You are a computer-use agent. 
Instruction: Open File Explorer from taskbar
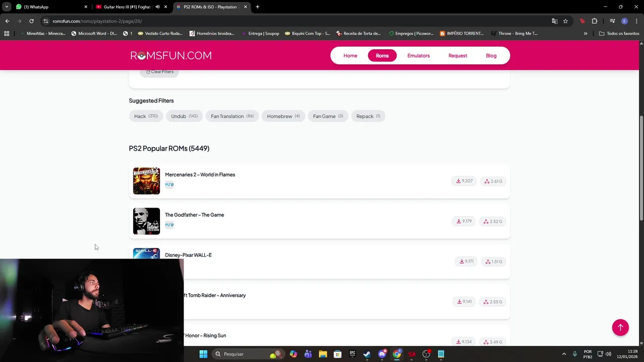point(323,354)
